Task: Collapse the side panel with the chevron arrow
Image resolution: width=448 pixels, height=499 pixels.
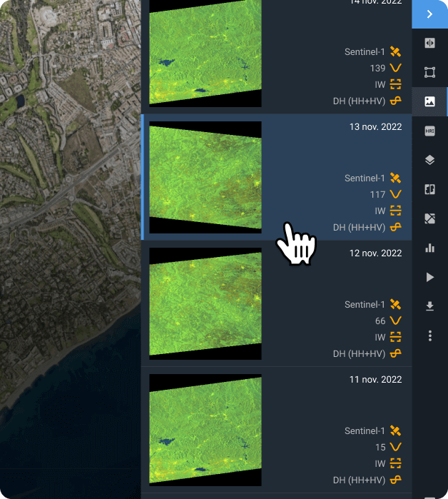Action: coord(429,14)
